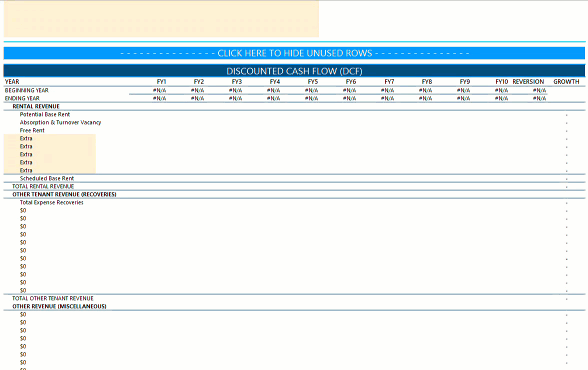Screen dimensions: 588x370
Task: Select the FY4 column header
Action: [x=275, y=81]
